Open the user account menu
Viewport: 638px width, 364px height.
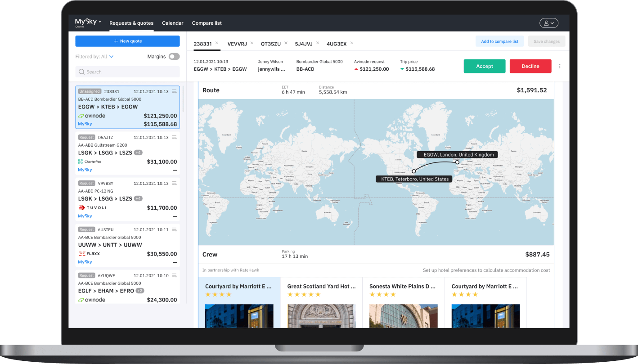(549, 23)
